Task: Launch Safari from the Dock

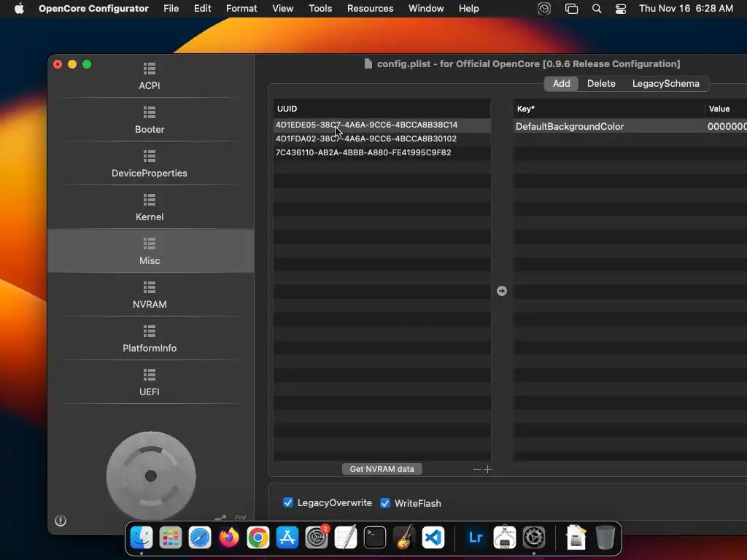Action: click(x=200, y=537)
